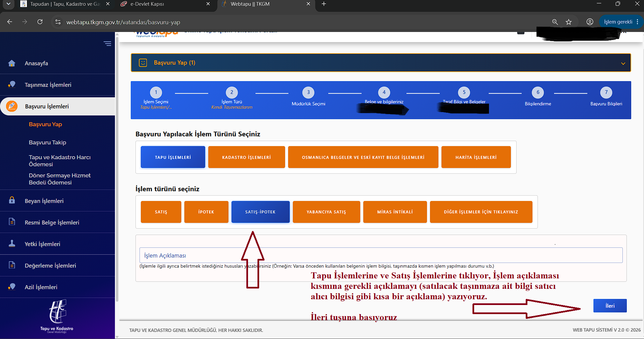Image resolution: width=644 pixels, height=339 pixels.
Task: Select the KADASTRO İŞLEMLERİ button
Action: point(246,157)
